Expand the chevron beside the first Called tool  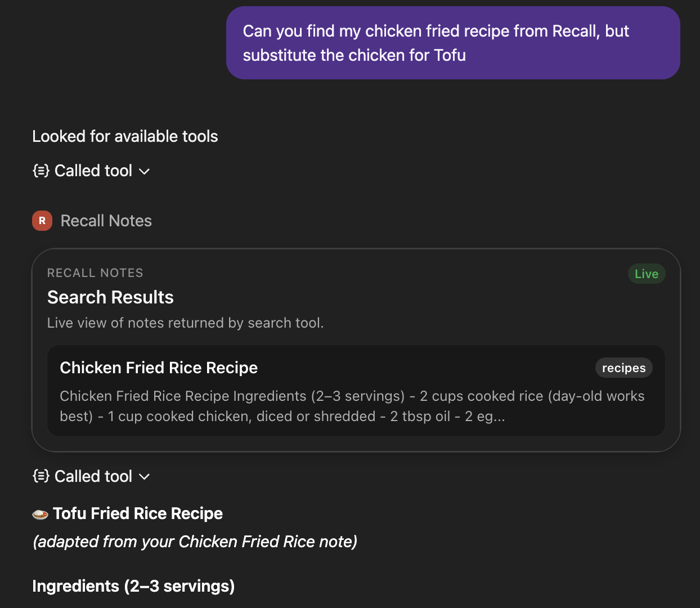click(144, 172)
